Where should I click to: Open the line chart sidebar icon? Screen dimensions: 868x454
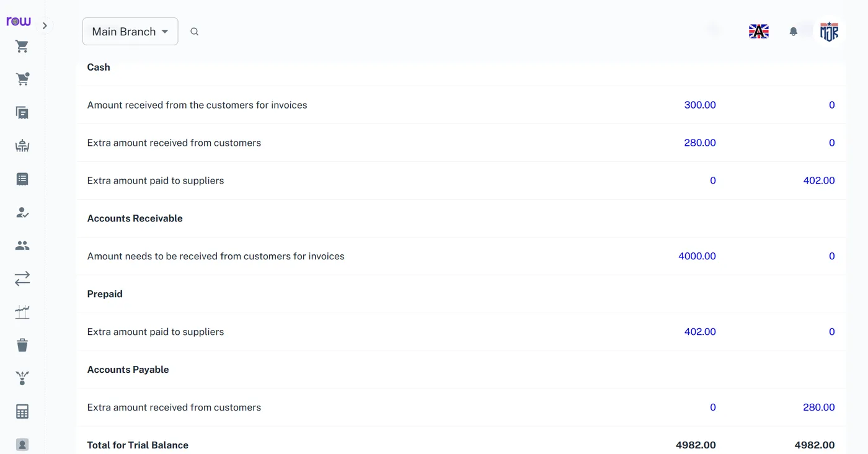(x=22, y=312)
